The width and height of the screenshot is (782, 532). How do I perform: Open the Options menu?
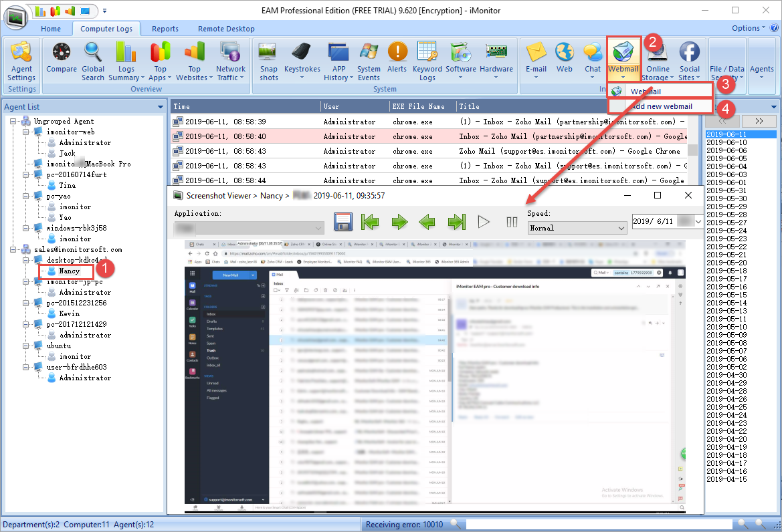(748, 28)
